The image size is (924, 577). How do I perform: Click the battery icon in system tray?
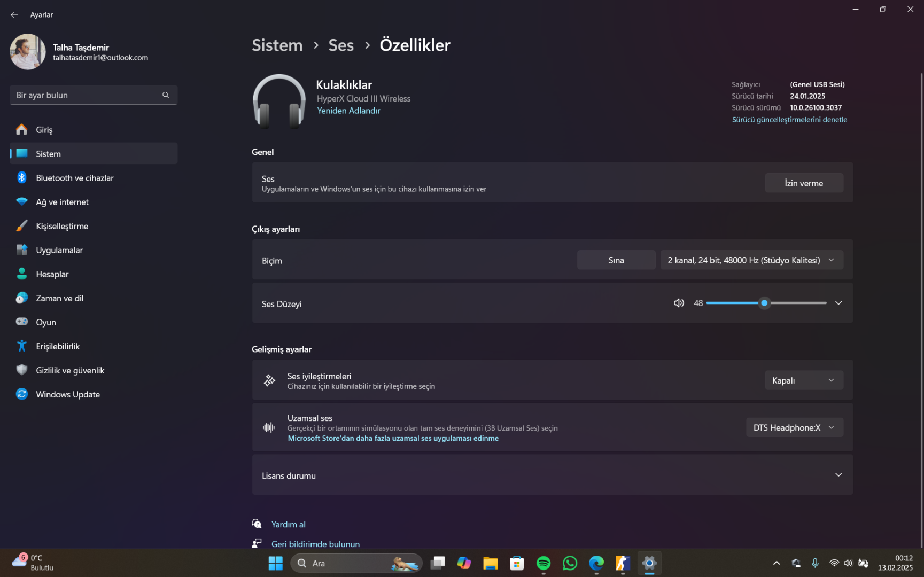pos(863,563)
